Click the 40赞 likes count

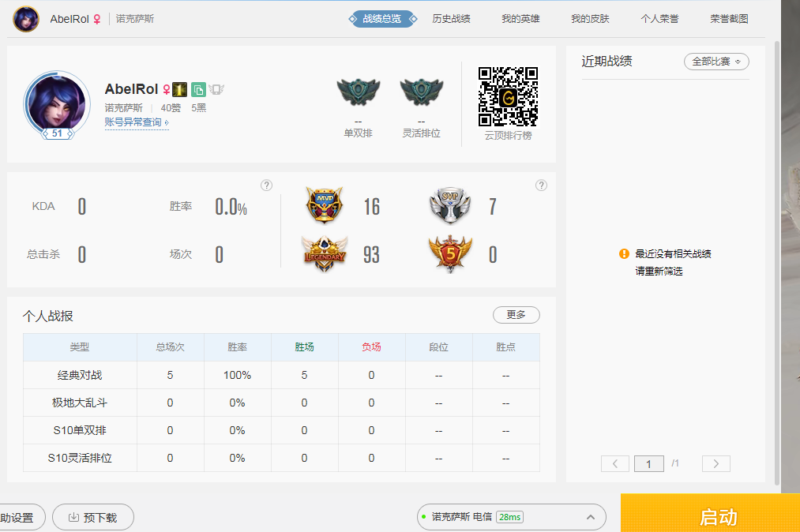pos(171,108)
